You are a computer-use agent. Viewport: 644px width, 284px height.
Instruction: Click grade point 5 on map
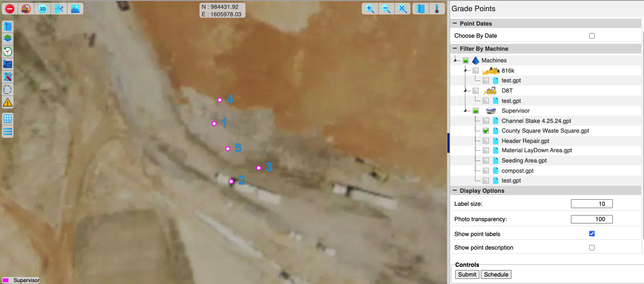coord(228,149)
